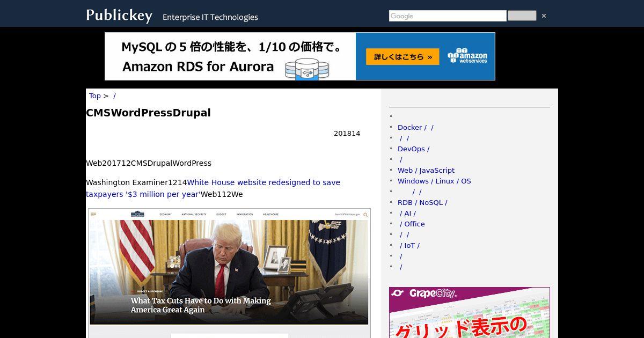This screenshot has height=338, width=644.
Task: Click the hamburger menu icon in White House screenshot
Action: [x=93, y=214]
